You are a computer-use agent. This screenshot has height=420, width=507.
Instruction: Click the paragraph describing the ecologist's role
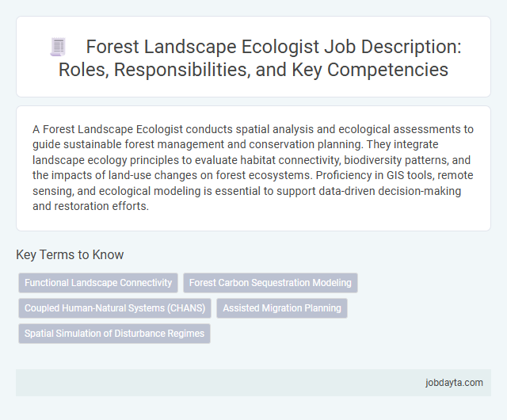tap(253, 168)
